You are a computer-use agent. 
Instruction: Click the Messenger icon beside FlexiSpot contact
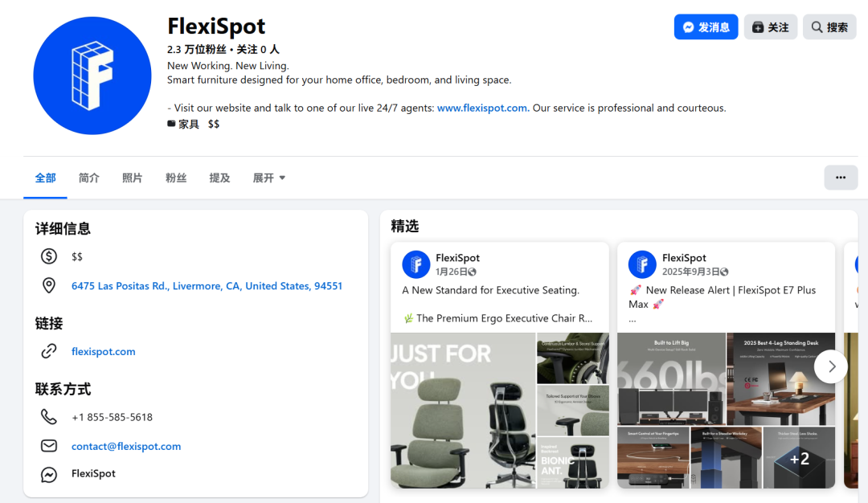click(49, 474)
